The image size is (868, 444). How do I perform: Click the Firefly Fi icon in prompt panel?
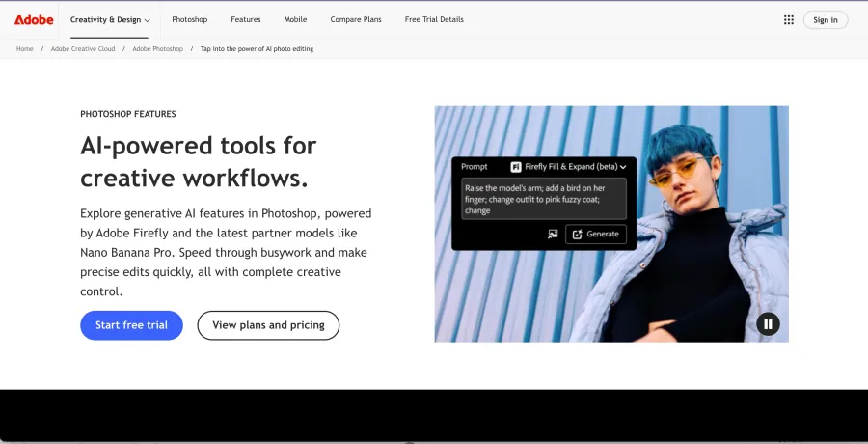coord(515,167)
